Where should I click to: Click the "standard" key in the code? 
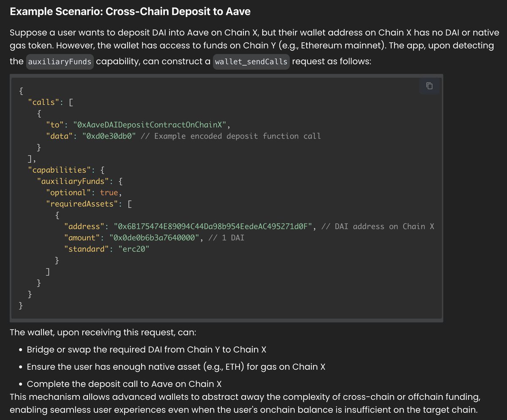coord(87,249)
